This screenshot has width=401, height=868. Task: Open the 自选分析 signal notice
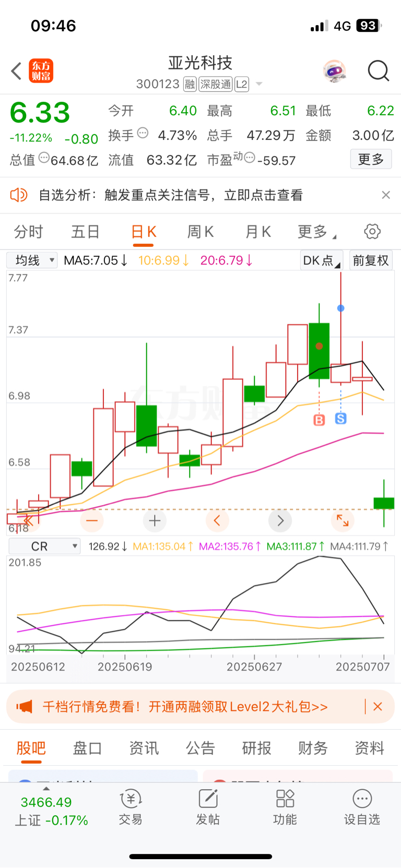pos(171,195)
